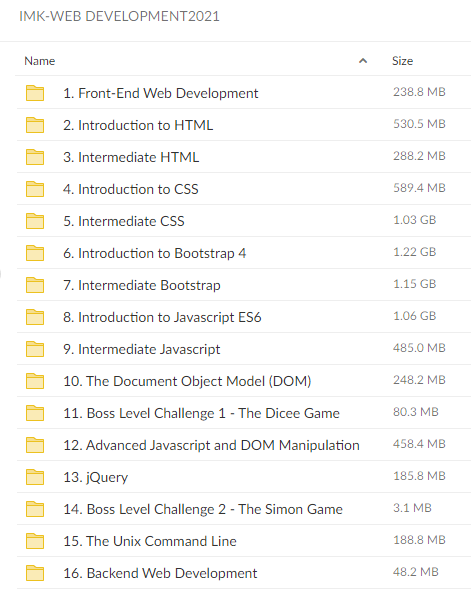
Task: Open folder '2. Introduction to HTML'
Action: 138,125
